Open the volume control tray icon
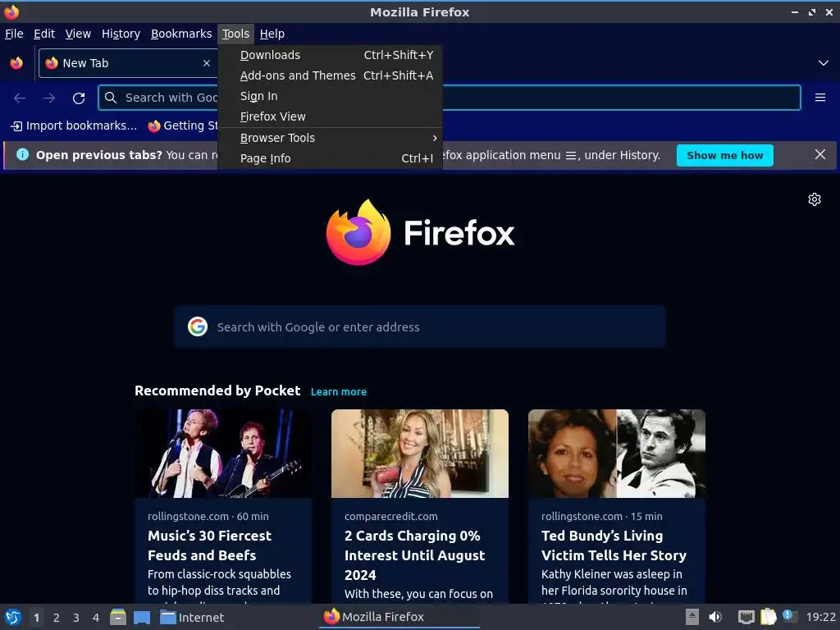The image size is (840, 630). point(715,617)
